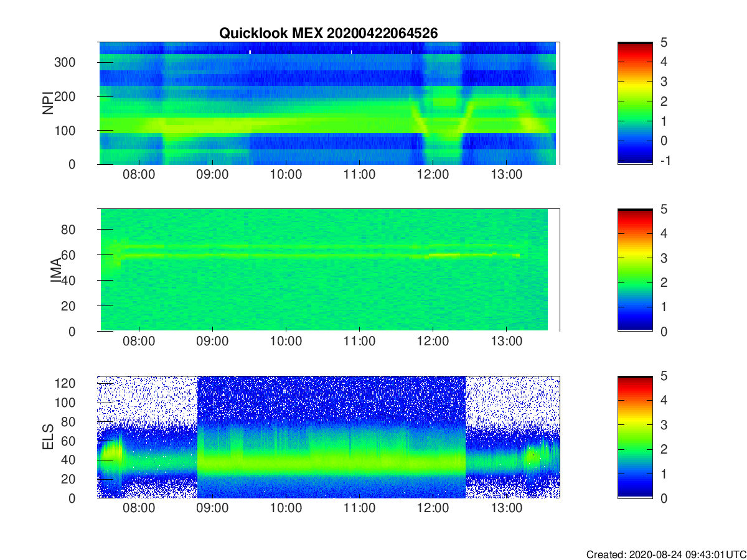Click the 3 value on NPI colorbar

664,82
